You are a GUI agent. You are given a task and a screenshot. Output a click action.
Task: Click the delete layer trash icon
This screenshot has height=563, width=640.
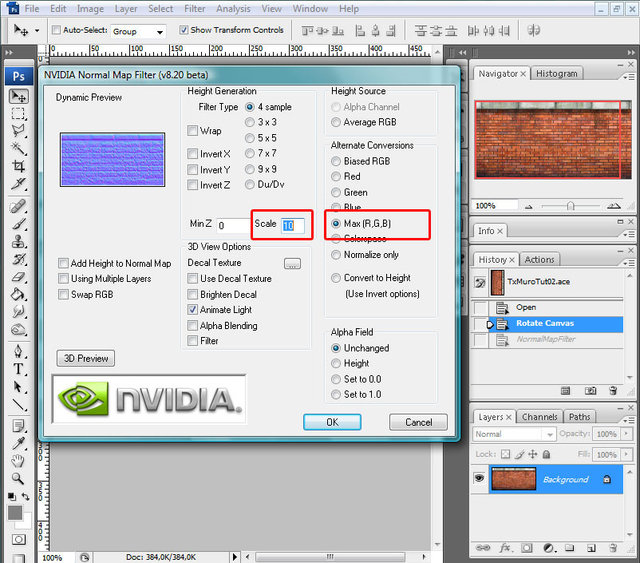point(611,548)
